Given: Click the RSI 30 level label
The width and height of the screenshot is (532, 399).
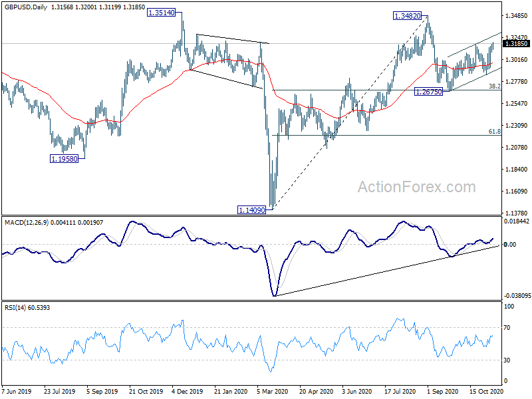Looking at the screenshot, I should (507, 360).
